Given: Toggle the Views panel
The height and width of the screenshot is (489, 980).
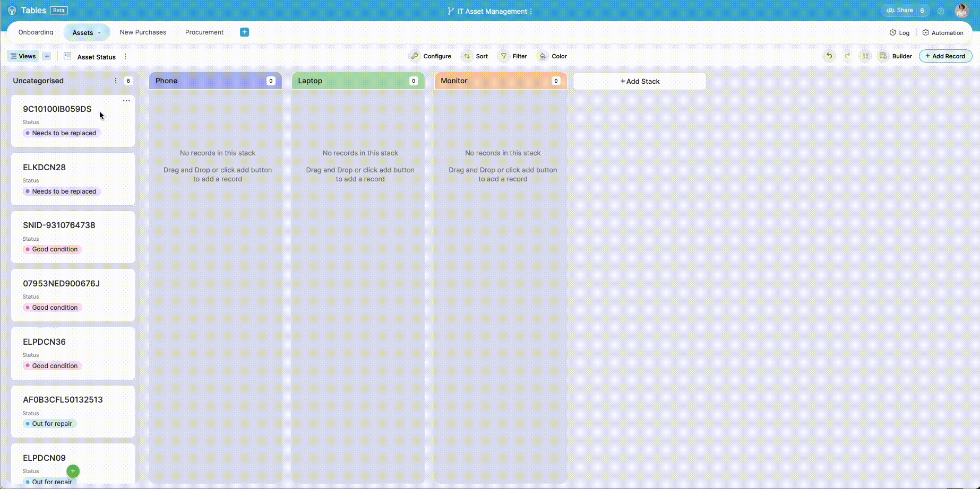Looking at the screenshot, I should [23, 56].
